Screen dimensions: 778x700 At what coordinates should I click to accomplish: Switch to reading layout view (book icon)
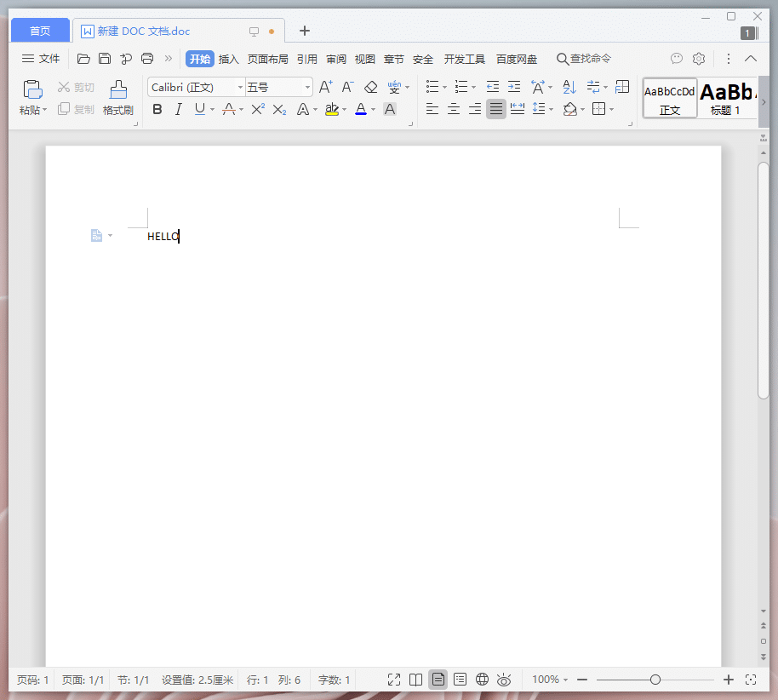click(x=415, y=680)
